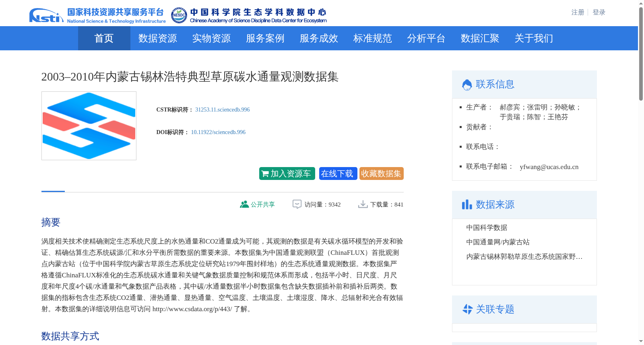Screen dimensions: 644x345
Task: Click 访问量：9342 text
Action: [x=322, y=205]
